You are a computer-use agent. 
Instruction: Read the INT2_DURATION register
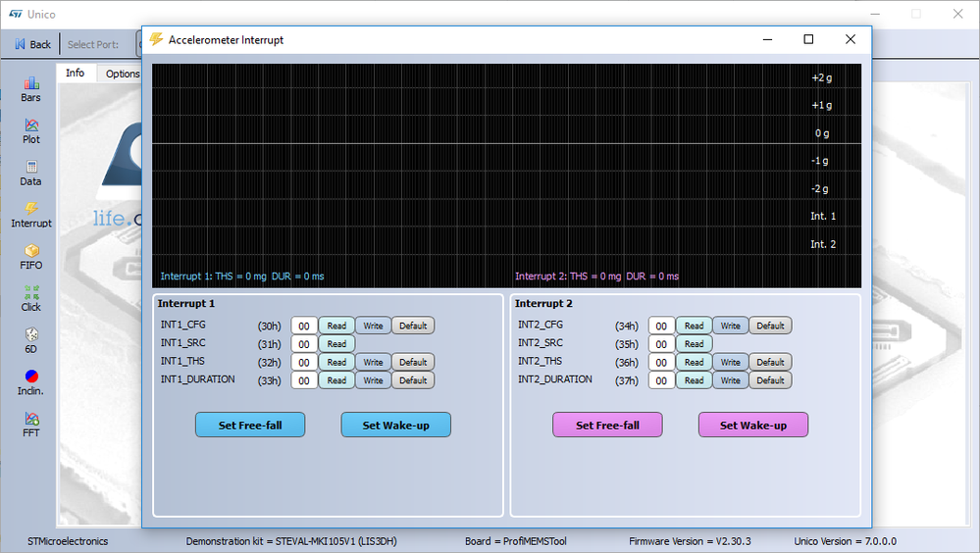[694, 379]
